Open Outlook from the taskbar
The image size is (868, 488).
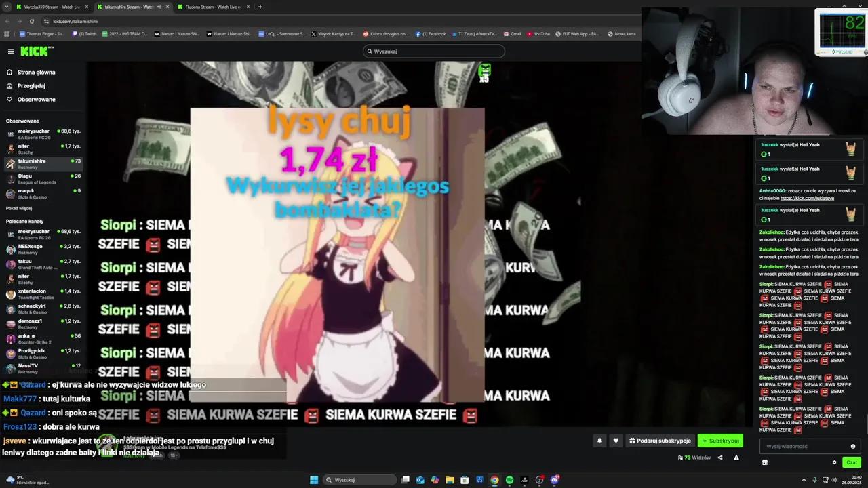420,480
